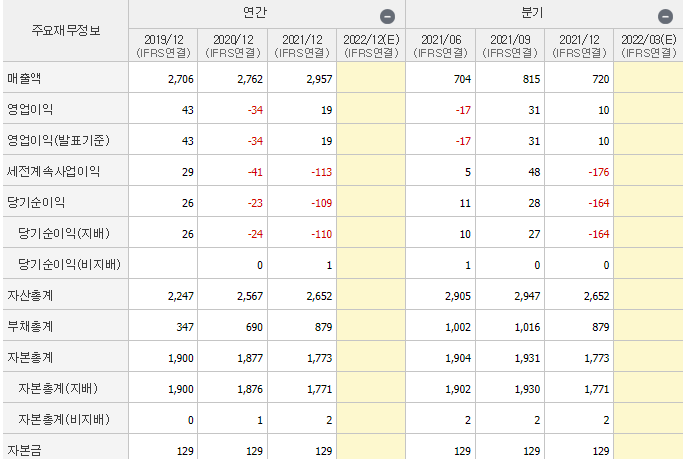Click 매출액 value 2,706
Viewport: 687px width, 459px height.
point(181,79)
